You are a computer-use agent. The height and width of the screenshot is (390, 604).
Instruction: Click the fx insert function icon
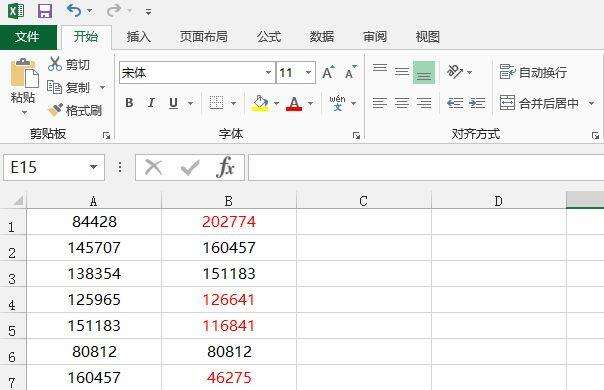[225, 167]
